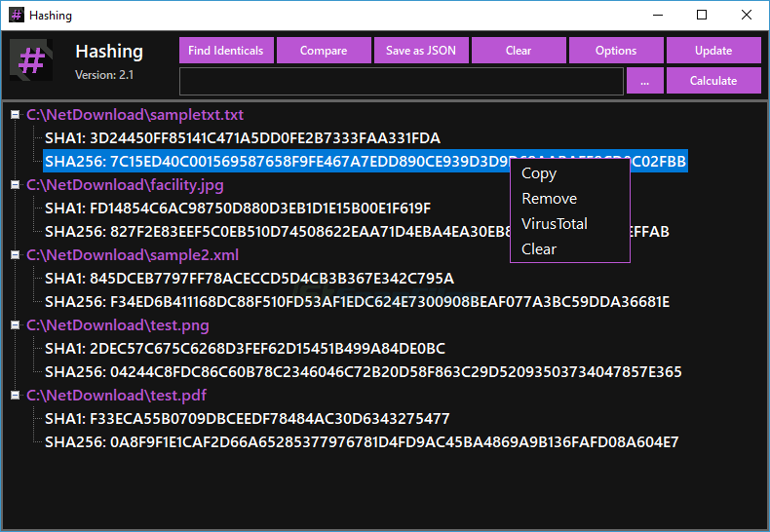The image size is (770, 532).
Task: Click the Hashing app logo icon
Action: [31, 59]
